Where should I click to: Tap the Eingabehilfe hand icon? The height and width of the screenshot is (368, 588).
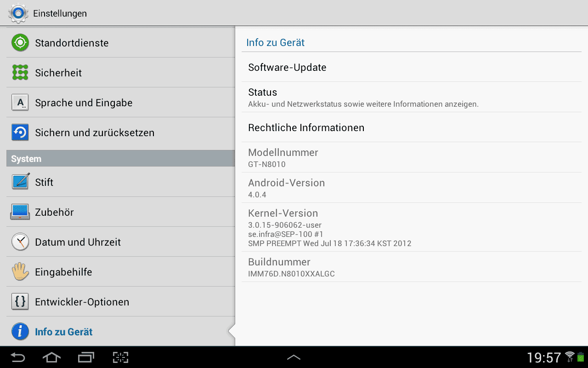pos(20,272)
